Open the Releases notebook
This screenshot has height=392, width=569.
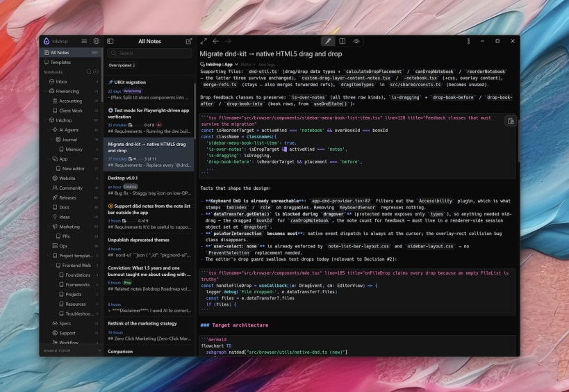click(x=71, y=198)
